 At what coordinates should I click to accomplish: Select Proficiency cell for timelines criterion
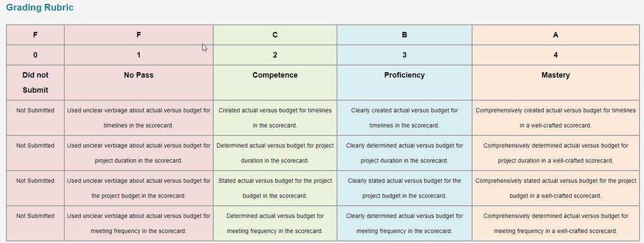(404, 117)
